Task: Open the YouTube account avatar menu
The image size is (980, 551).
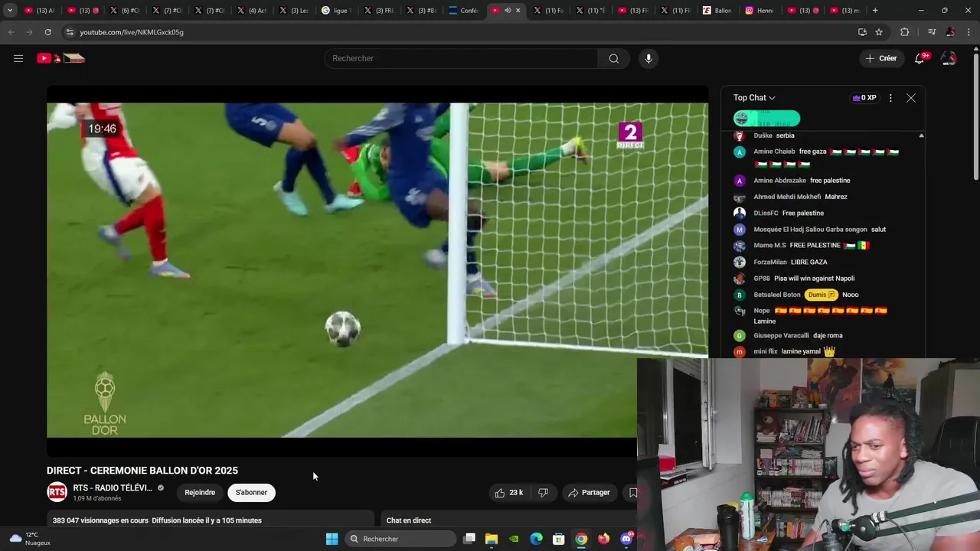Action: [x=949, y=58]
